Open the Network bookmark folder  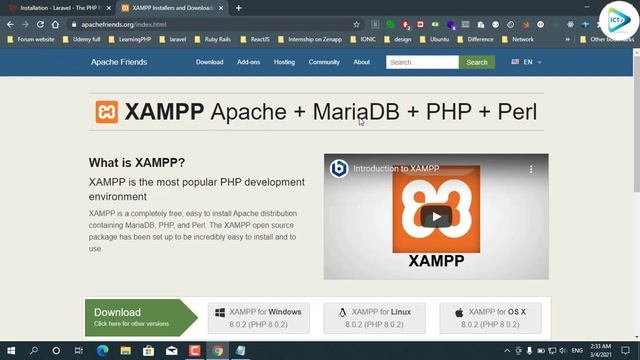click(518, 39)
